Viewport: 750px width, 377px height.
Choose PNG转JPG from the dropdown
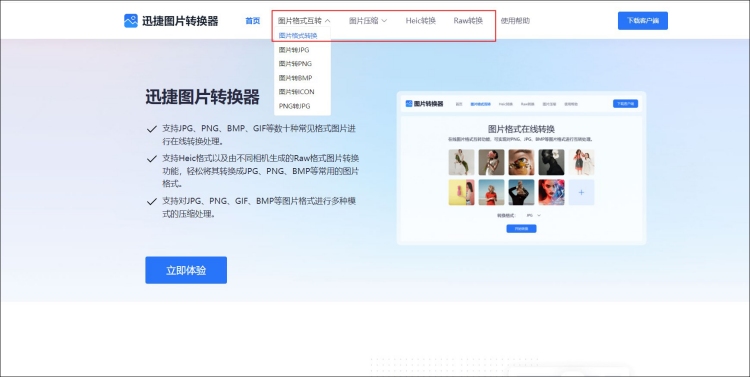point(295,106)
